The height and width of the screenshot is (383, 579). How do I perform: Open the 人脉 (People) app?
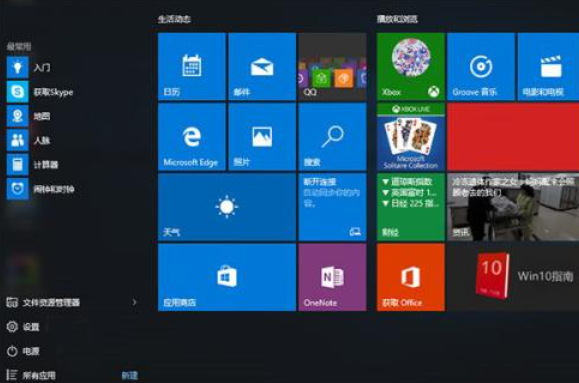(x=29, y=140)
